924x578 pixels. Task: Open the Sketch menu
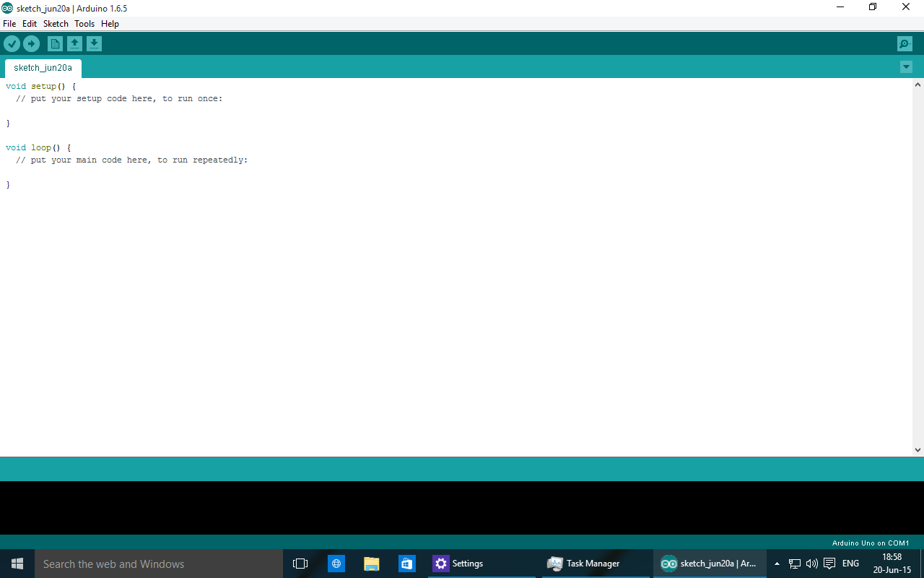[x=56, y=24]
